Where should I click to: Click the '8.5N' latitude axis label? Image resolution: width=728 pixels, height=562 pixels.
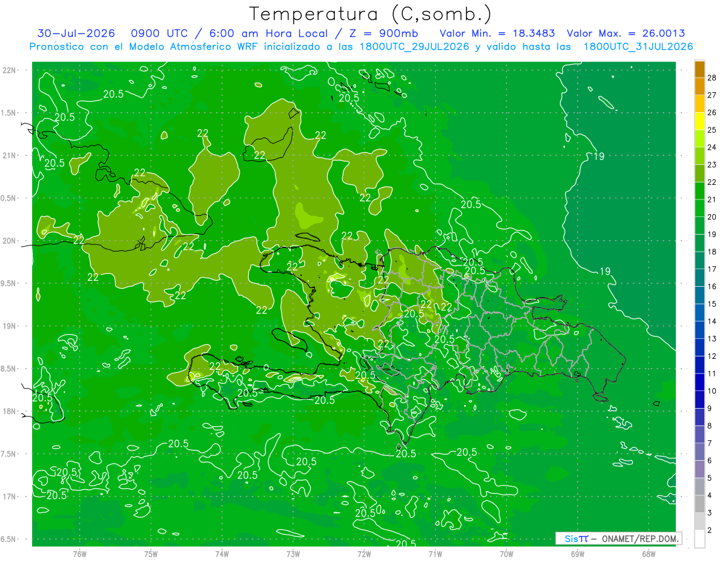(8, 369)
